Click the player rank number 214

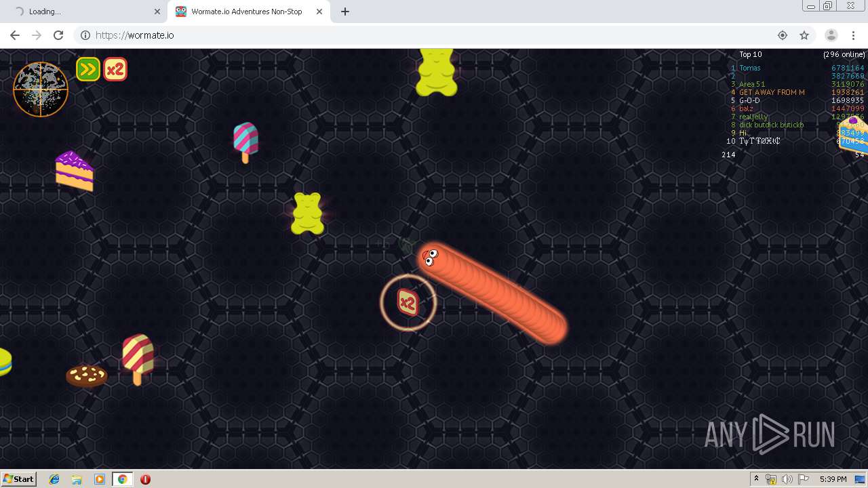pos(728,155)
